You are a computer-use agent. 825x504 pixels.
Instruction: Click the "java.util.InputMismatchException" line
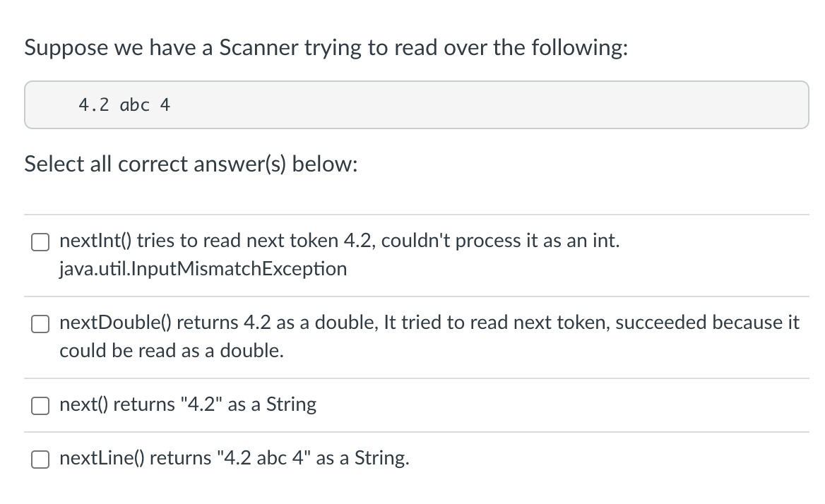(203, 268)
